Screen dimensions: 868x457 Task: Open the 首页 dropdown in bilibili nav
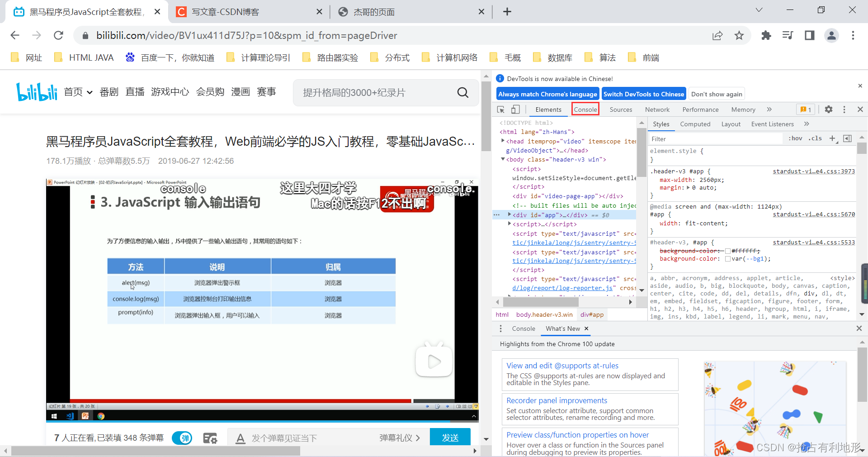point(78,92)
